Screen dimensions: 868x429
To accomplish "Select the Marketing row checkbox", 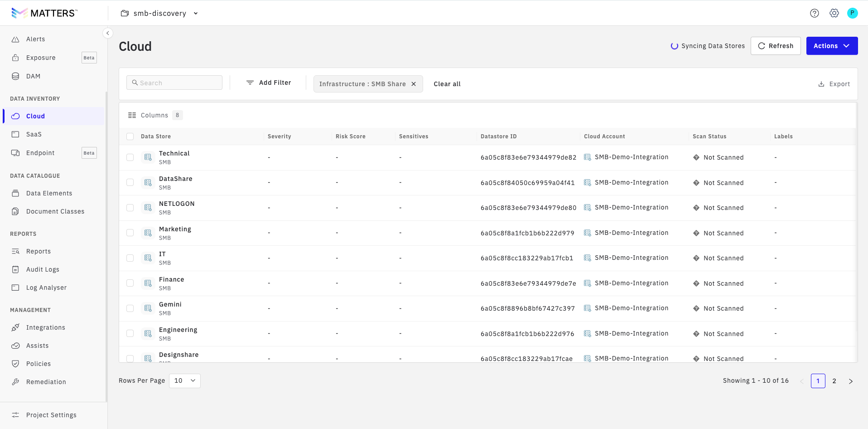I will coord(130,233).
